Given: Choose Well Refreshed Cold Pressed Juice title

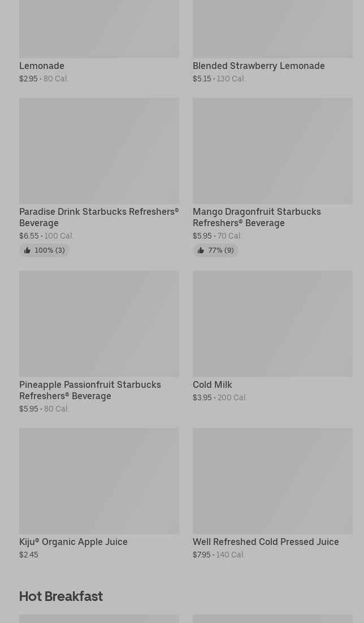Looking at the screenshot, I should 266,542.
